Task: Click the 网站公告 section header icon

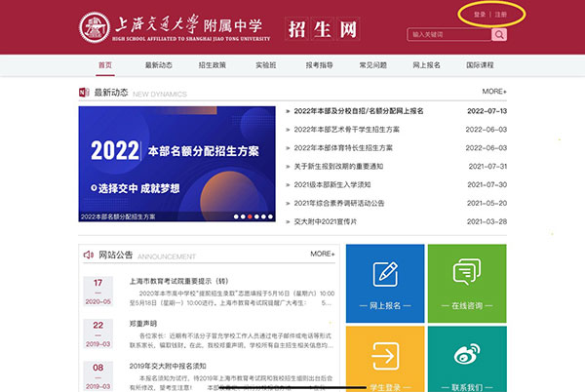Action: click(x=89, y=255)
